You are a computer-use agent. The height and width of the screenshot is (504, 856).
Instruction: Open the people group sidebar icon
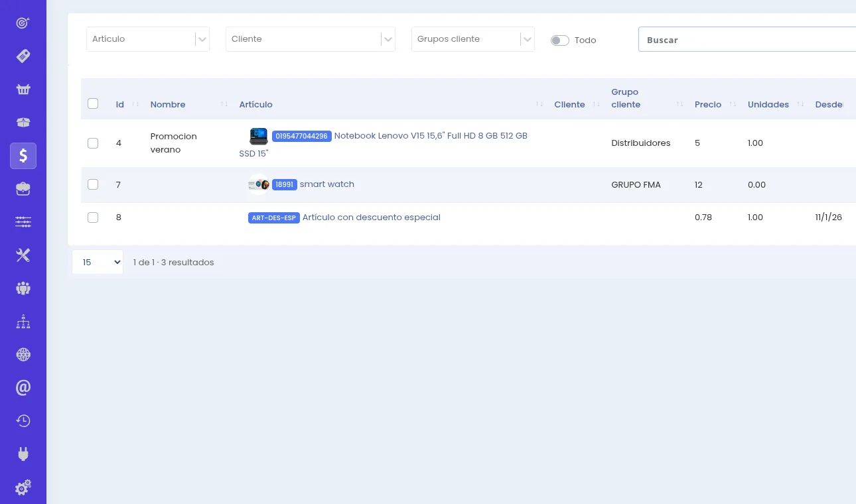point(23,288)
